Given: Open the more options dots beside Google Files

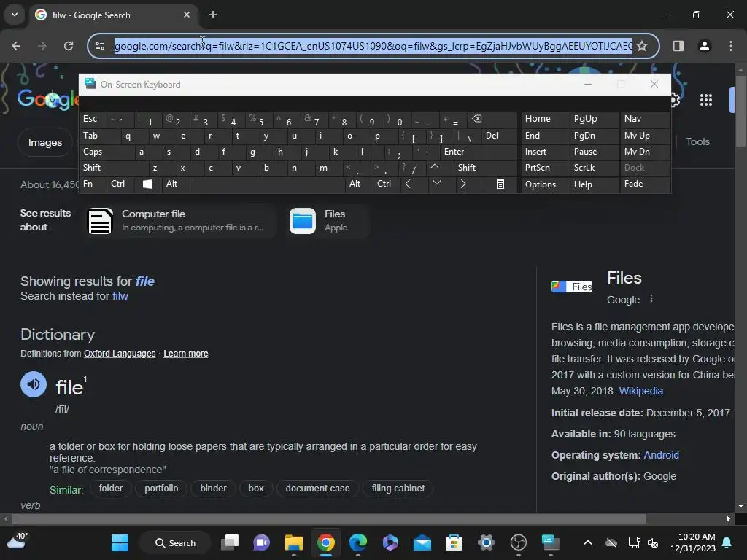Looking at the screenshot, I should [651, 298].
